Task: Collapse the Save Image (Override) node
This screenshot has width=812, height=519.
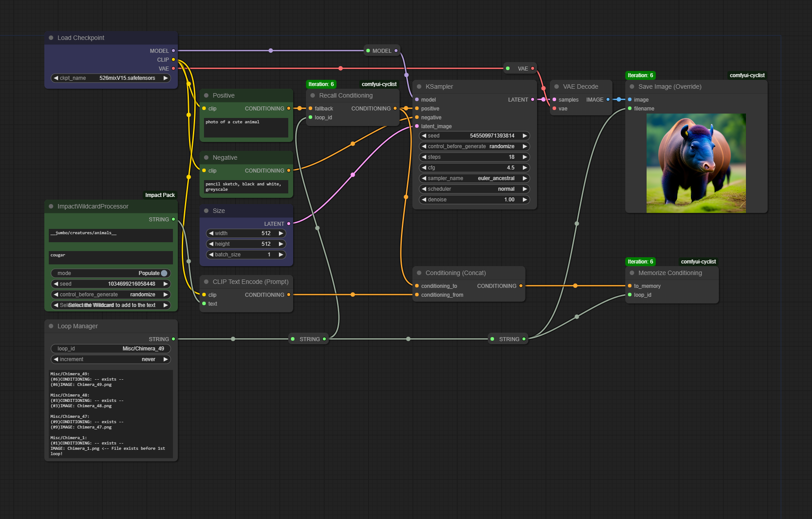Action: pos(632,87)
